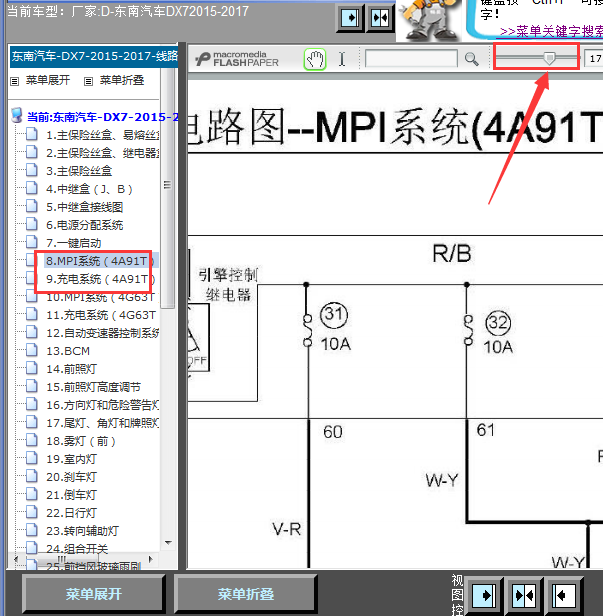The height and width of the screenshot is (616, 603).
Task: Open 4.中继盒（J、B）entry
Action: coord(90,189)
